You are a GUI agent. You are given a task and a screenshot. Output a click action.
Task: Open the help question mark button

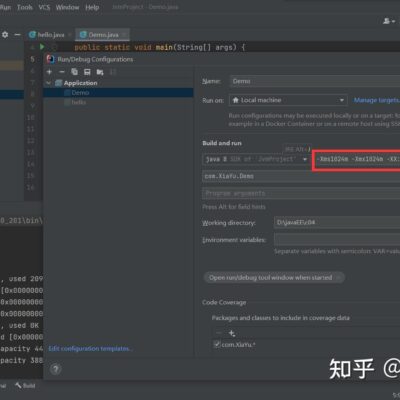pyautogui.click(x=56, y=369)
